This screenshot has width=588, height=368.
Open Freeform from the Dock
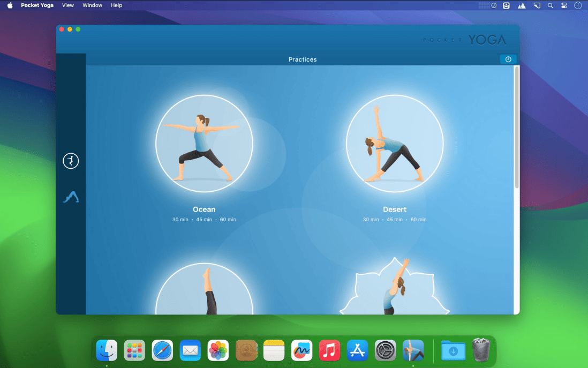[301, 350]
